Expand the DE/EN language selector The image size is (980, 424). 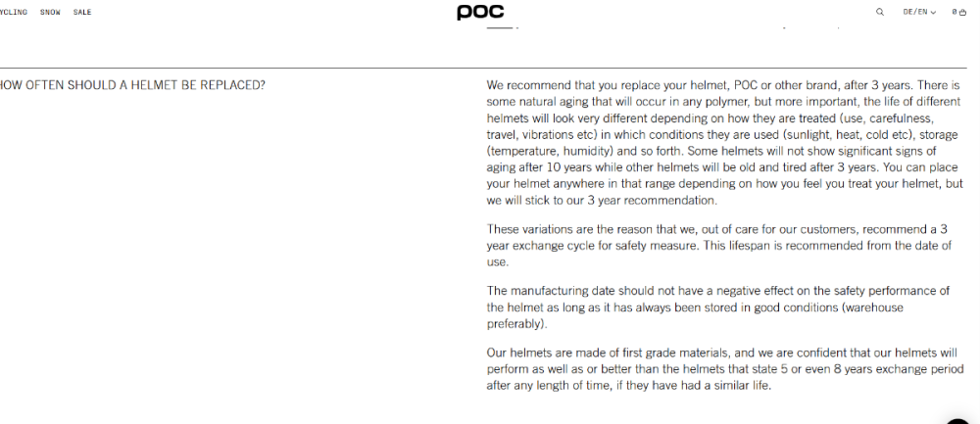pos(915,12)
